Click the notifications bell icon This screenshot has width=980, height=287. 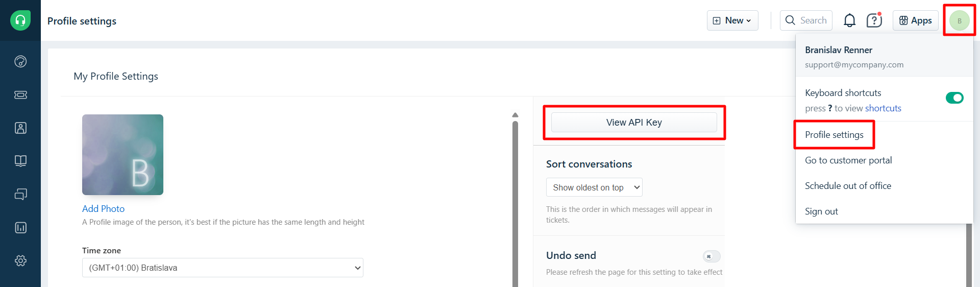849,20
